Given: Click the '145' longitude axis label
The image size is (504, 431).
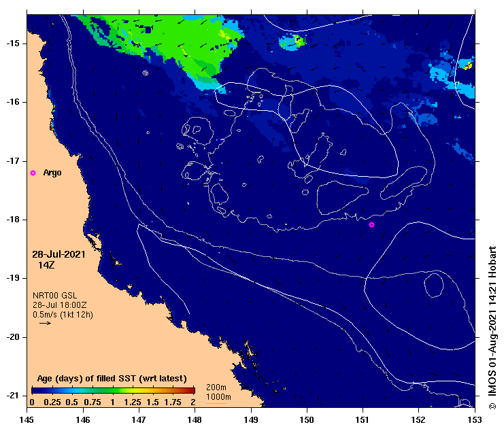Looking at the screenshot, I should [27, 419].
